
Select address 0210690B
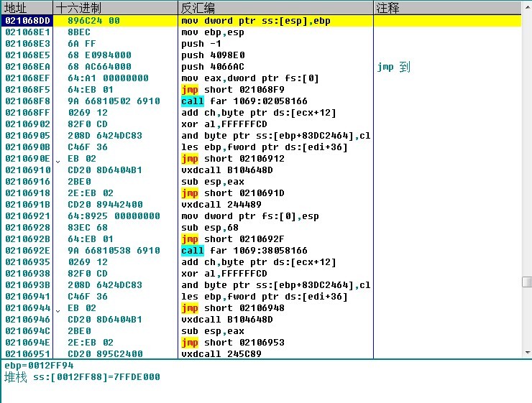click(27, 147)
